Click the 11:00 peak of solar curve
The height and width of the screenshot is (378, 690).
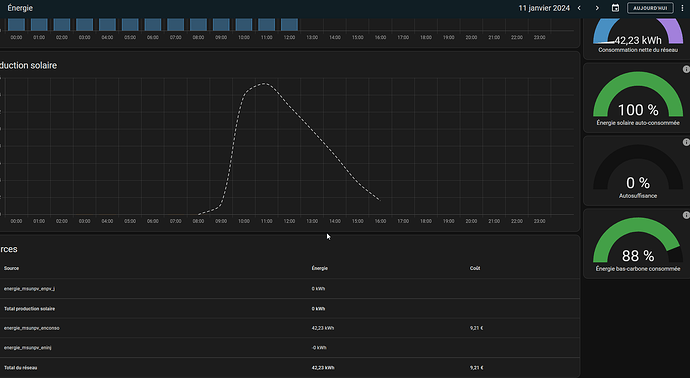point(265,83)
